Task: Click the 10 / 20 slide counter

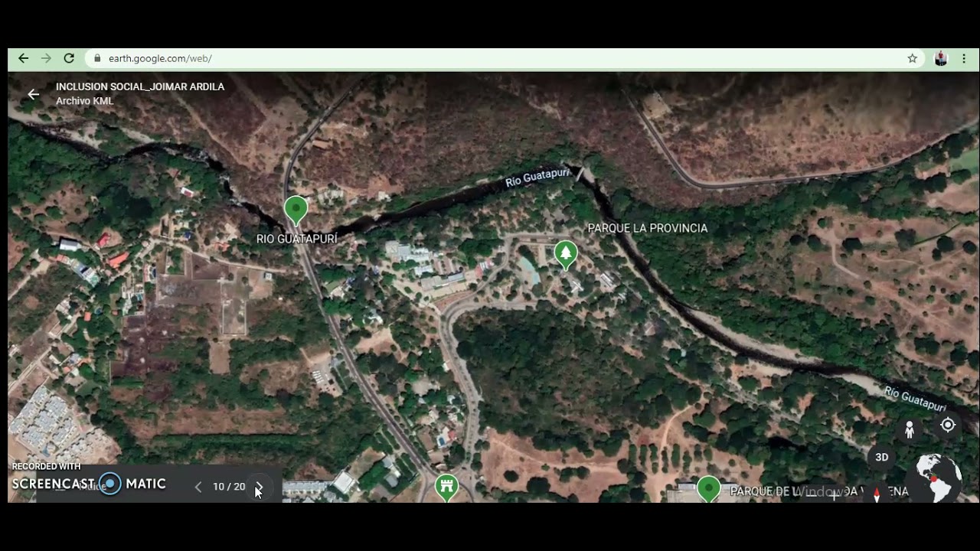Action: [x=229, y=487]
